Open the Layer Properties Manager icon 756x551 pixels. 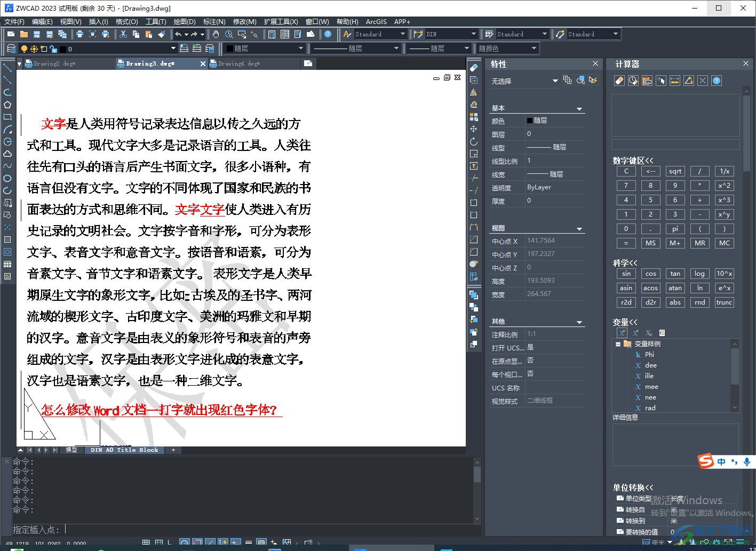[x=11, y=49]
